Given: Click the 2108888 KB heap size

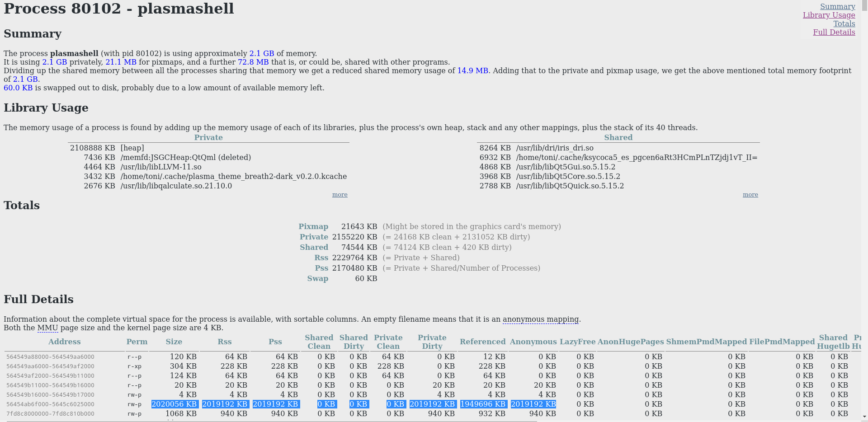Looking at the screenshot, I should 92,148.
